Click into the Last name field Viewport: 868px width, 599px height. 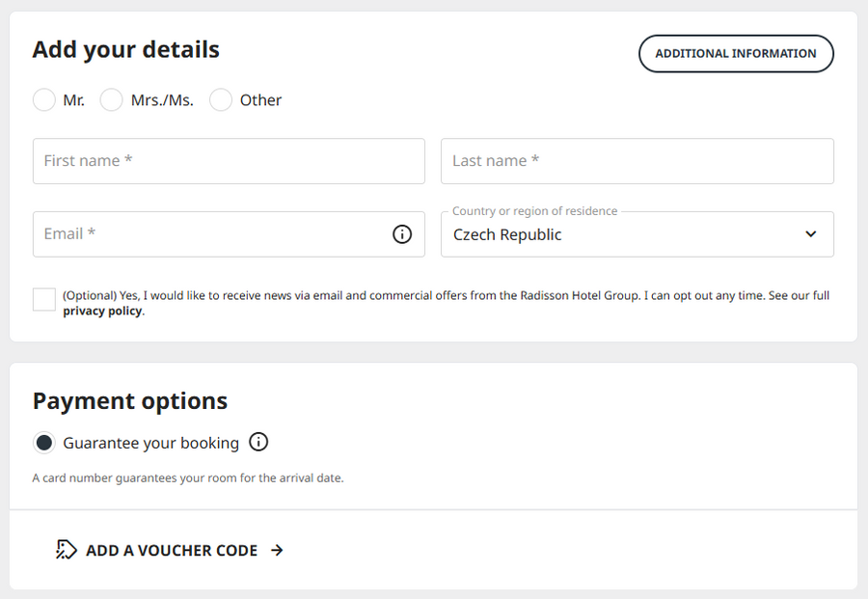pyautogui.click(x=637, y=161)
